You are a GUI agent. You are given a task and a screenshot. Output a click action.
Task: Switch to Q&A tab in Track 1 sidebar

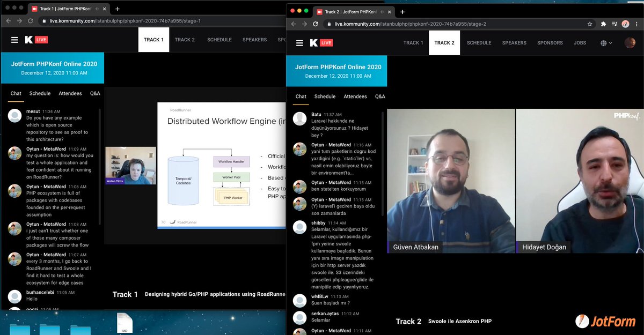click(95, 93)
